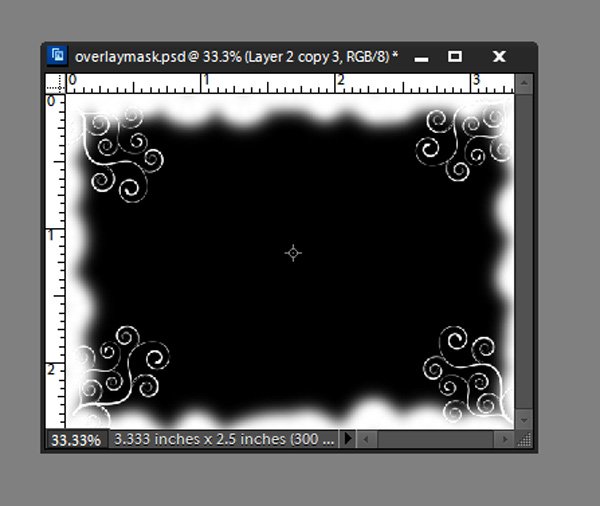Maximize the overlaymask.psd document window
Image resolution: width=600 pixels, height=506 pixels.
click(x=455, y=57)
